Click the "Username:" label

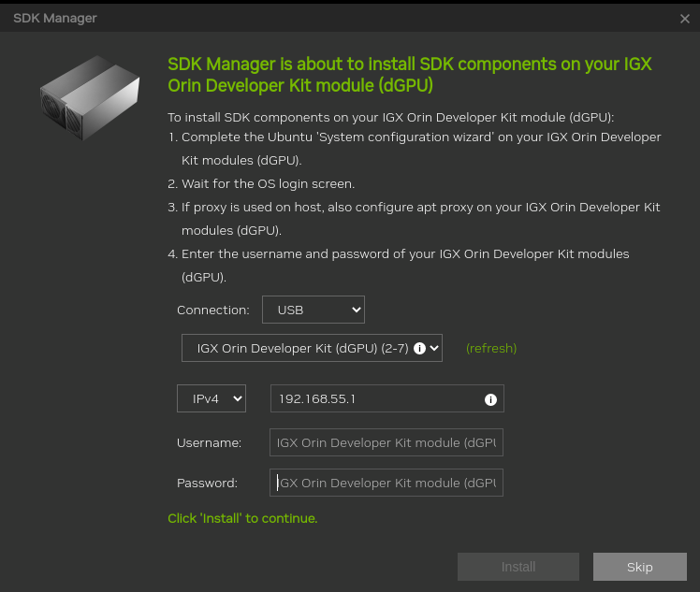click(x=209, y=443)
